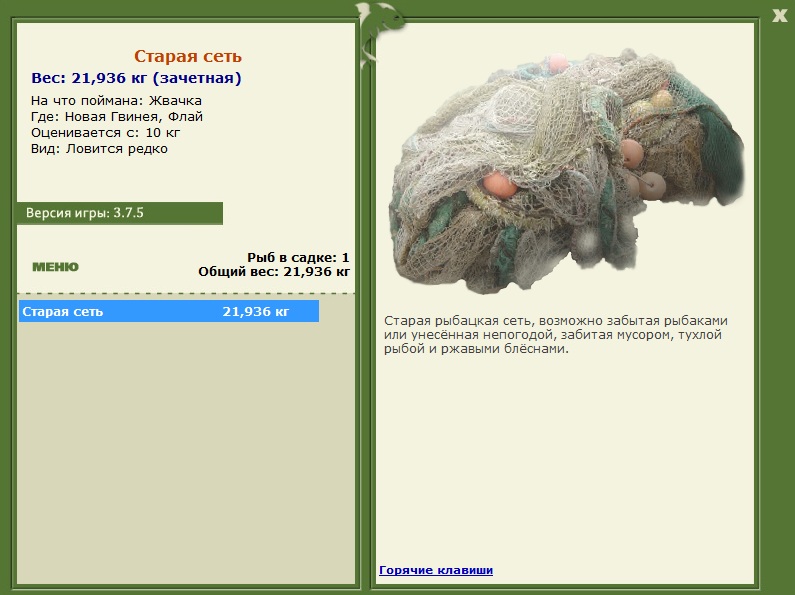The width and height of the screenshot is (795, 595).
Task: Click the Старая сеть orange title
Action: point(188,56)
